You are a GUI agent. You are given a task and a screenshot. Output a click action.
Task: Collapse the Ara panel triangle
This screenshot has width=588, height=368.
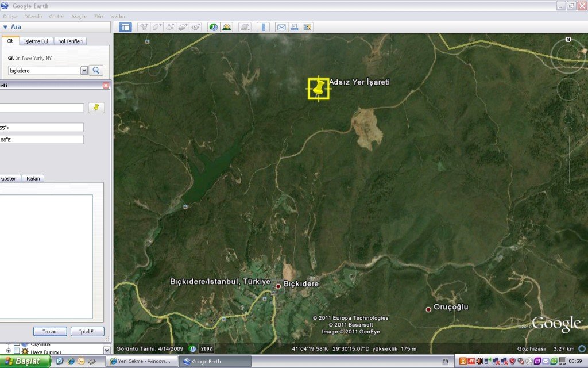pyautogui.click(x=5, y=27)
